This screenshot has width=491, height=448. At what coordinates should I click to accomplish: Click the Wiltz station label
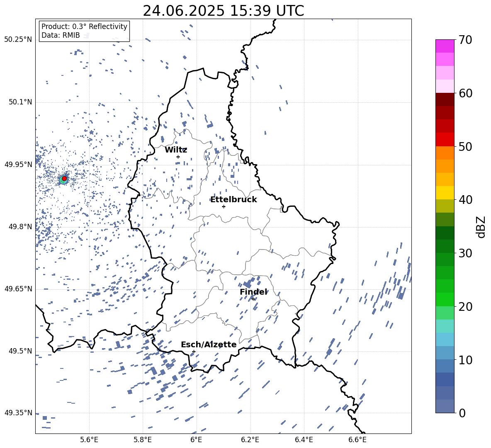tap(176, 150)
